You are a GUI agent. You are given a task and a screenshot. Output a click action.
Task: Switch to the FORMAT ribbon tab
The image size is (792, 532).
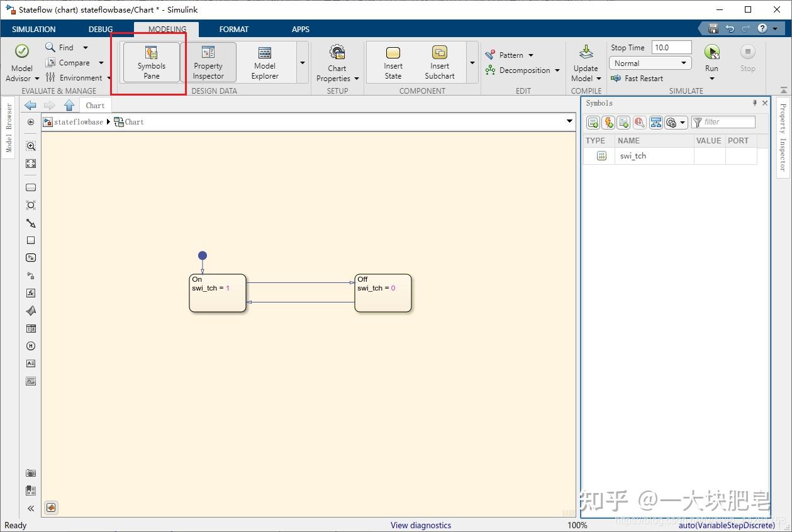233,29
